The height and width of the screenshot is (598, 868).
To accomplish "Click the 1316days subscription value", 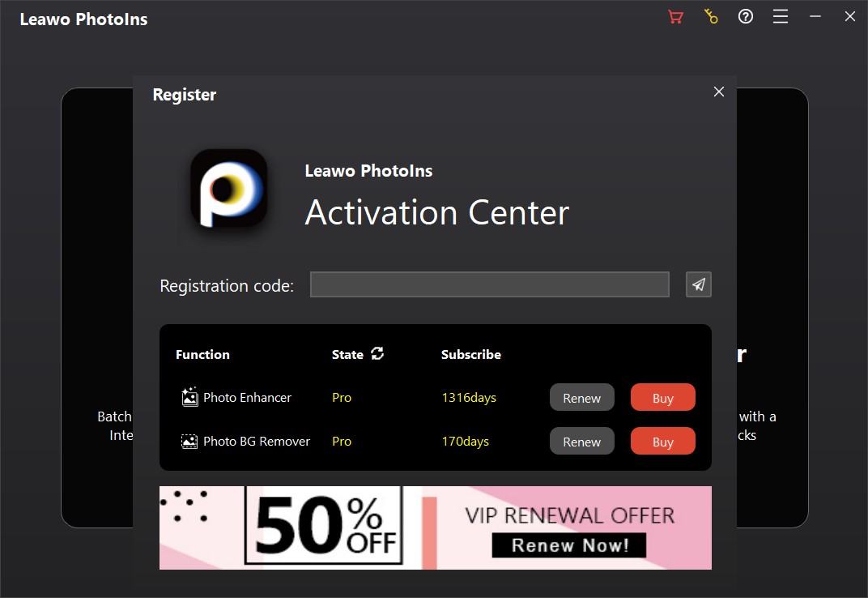I will coord(469,398).
